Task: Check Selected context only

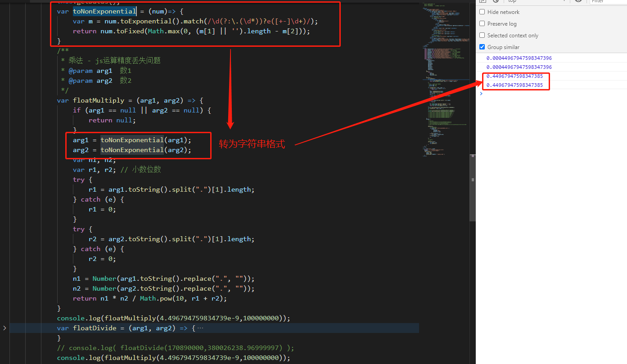Action: [483, 36]
